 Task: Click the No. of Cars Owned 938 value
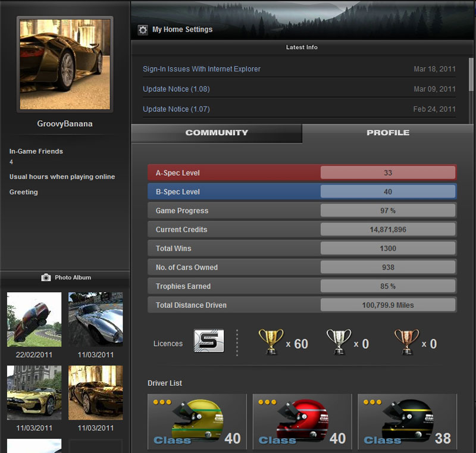[x=388, y=267]
